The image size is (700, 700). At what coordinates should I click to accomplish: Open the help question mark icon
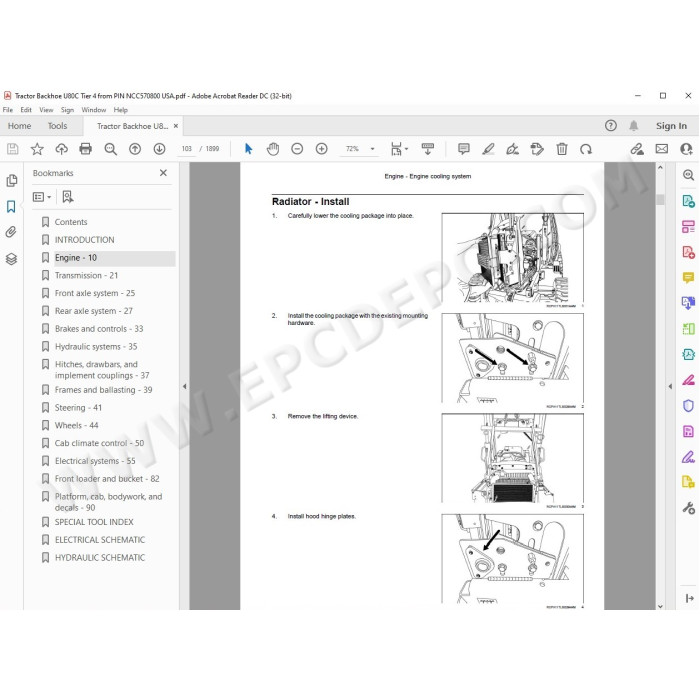coord(611,126)
